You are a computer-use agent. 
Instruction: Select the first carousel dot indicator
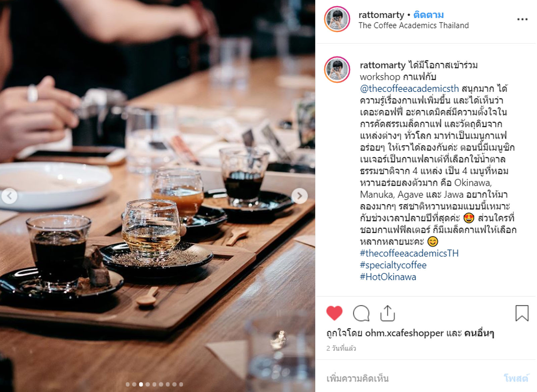[x=128, y=384]
